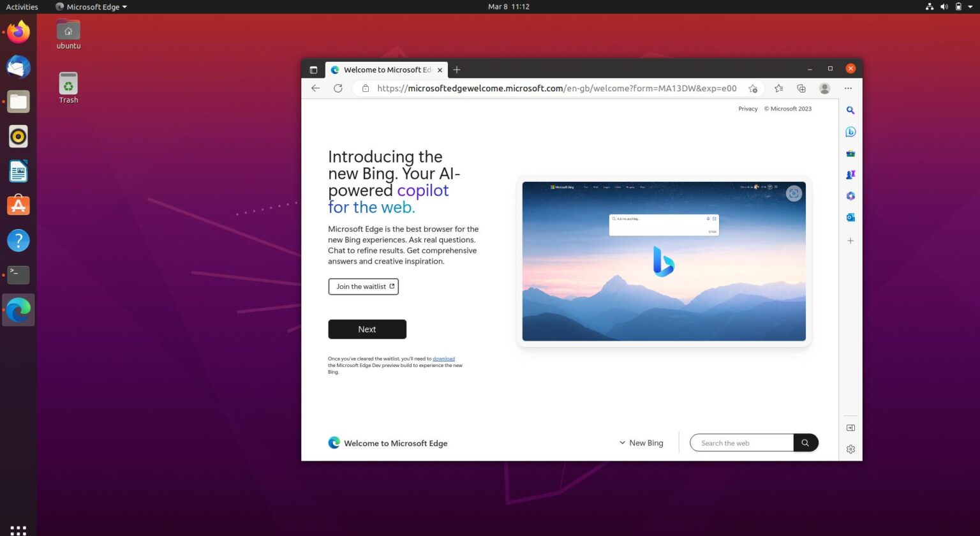Open Bing Discover in the sidebar

click(x=850, y=131)
